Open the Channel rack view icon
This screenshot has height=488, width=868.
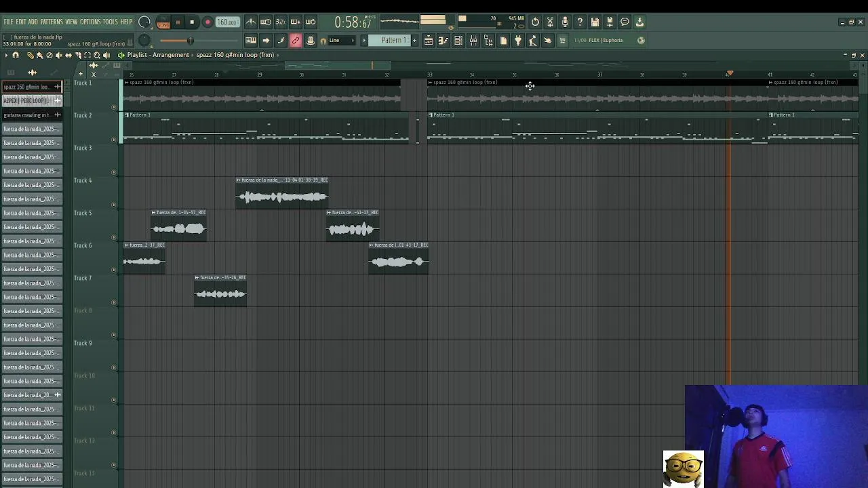(458, 41)
